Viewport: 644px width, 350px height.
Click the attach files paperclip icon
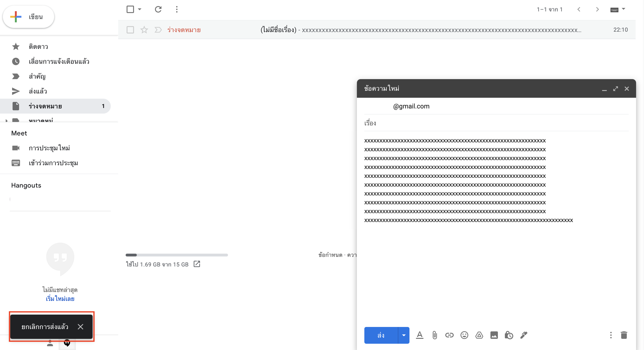point(435,335)
